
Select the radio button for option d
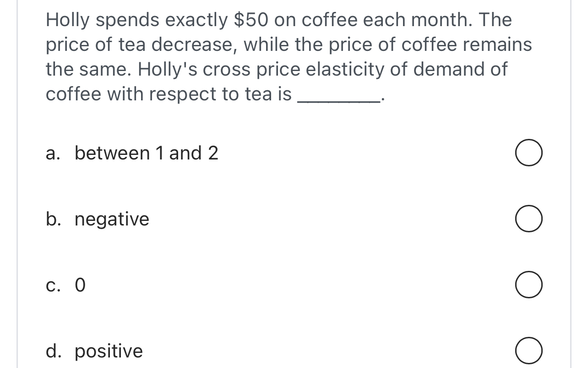click(x=528, y=351)
